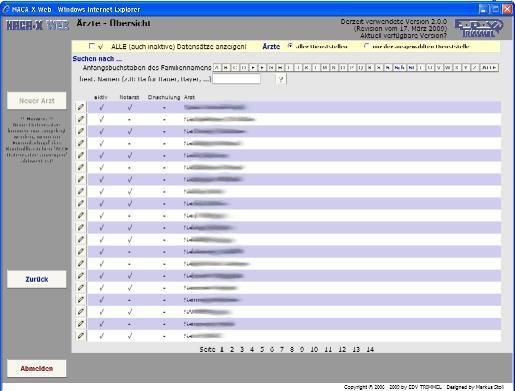Open the Aktuell verfügbare Version? link
Image resolution: width=515 pixels, height=391 pixels.
click(x=403, y=35)
